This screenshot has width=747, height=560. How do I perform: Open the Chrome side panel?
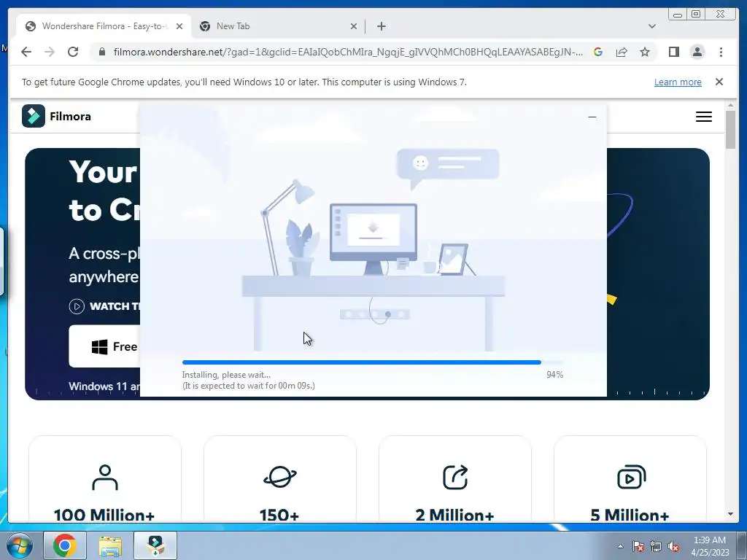pos(673,52)
